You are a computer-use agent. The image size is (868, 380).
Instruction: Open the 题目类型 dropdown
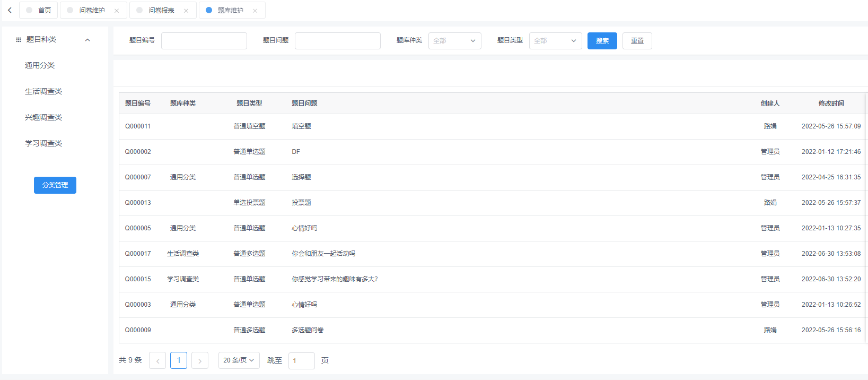pos(555,41)
